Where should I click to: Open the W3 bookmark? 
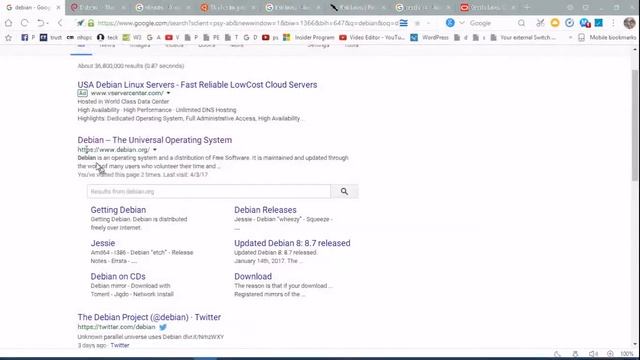tap(132, 38)
